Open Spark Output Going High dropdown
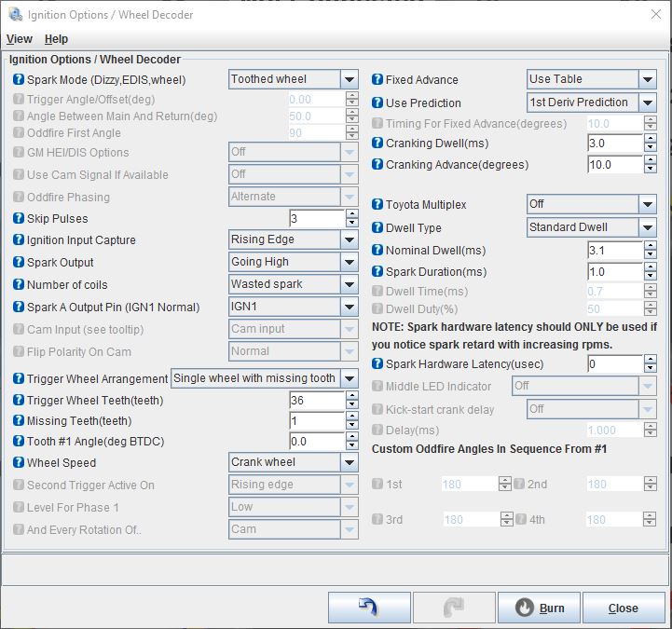 click(x=294, y=262)
